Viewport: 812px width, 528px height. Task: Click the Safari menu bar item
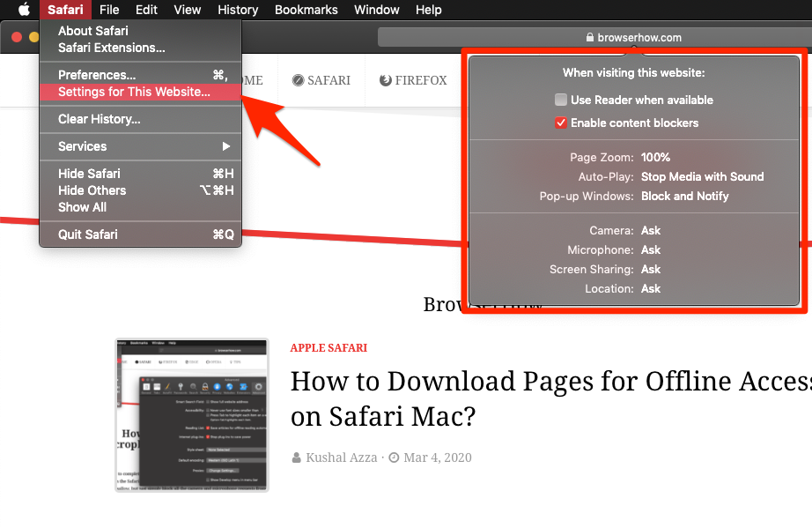(65, 10)
